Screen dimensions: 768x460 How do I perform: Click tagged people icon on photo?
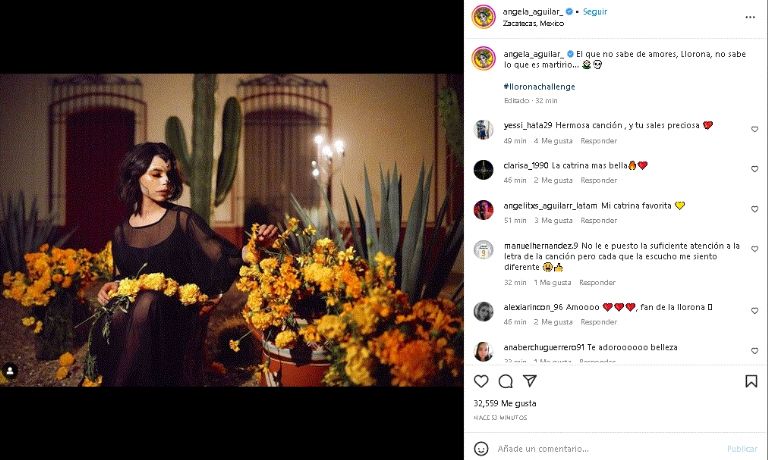9,371
